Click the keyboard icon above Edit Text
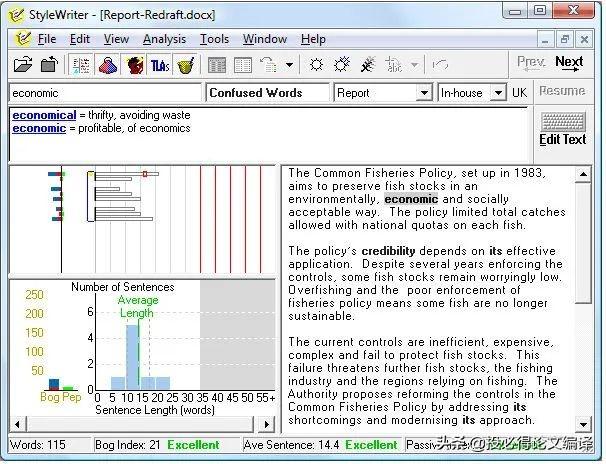This screenshot has height=464, width=606. click(563, 121)
